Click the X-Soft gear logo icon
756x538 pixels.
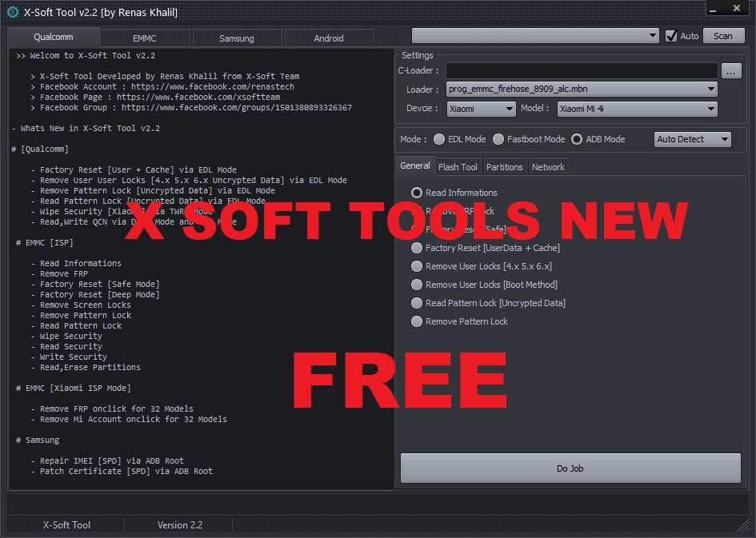pos(13,12)
